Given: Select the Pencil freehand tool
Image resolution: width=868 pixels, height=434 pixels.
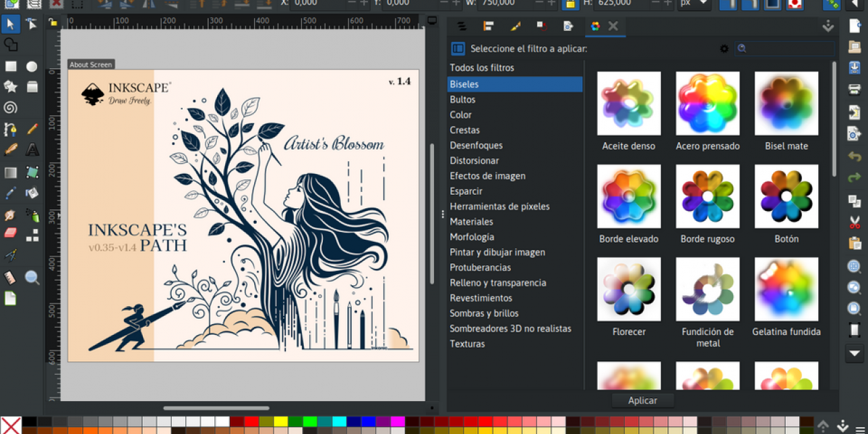Looking at the screenshot, I should (32, 129).
